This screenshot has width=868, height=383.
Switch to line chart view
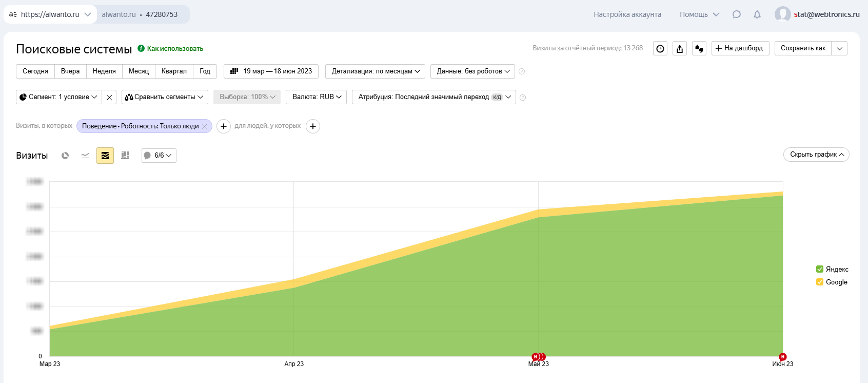[x=85, y=156]
